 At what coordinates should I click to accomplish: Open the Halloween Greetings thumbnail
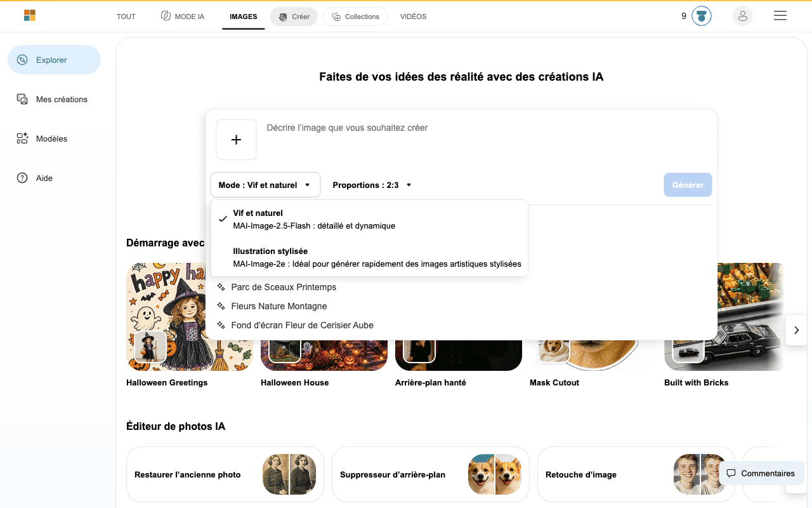pos(190,317)
